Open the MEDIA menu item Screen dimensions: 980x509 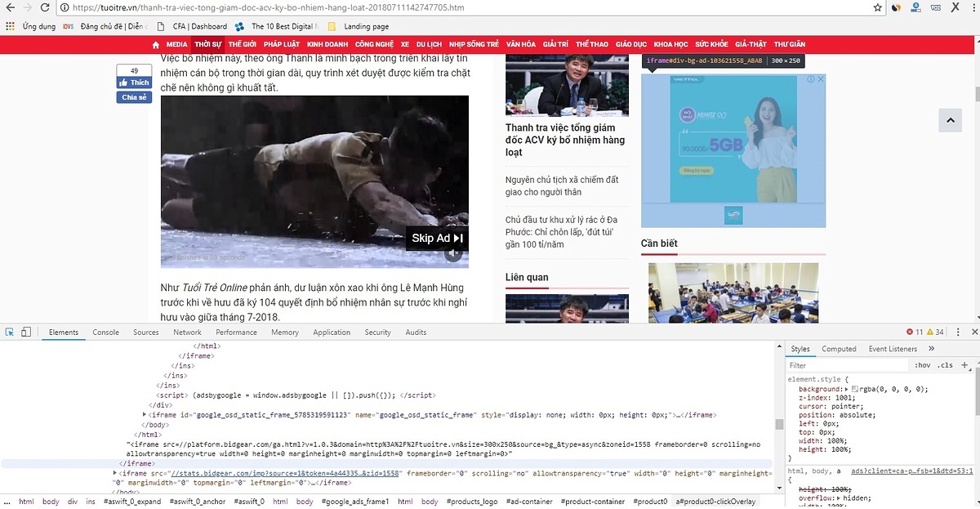click(177, 44)
